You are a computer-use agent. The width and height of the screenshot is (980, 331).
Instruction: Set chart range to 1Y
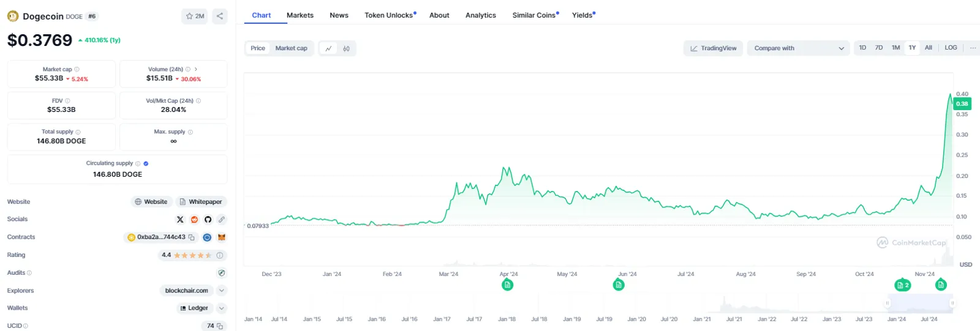[x=912, y=48]
